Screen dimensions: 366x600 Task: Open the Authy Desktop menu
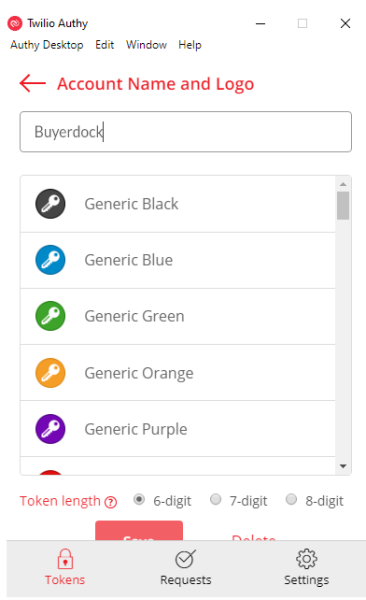pos(47,45)
